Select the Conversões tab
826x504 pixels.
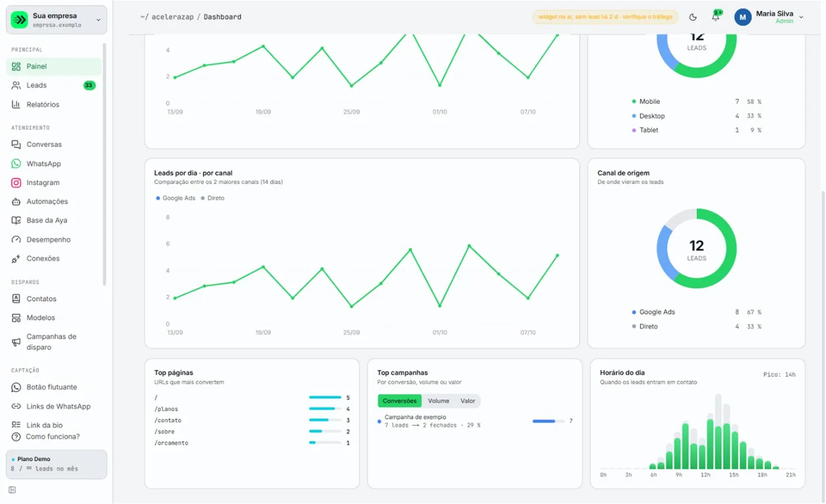[400, 401]
